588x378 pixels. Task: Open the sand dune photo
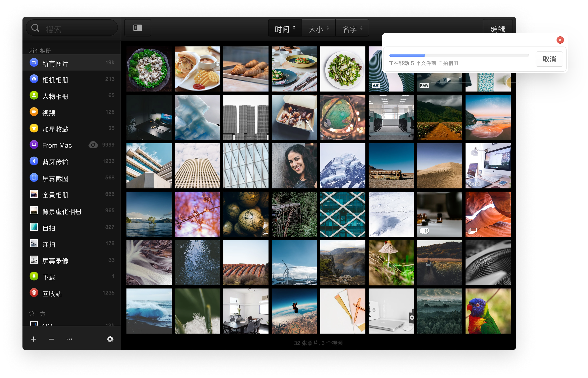(x=439, y=166)
